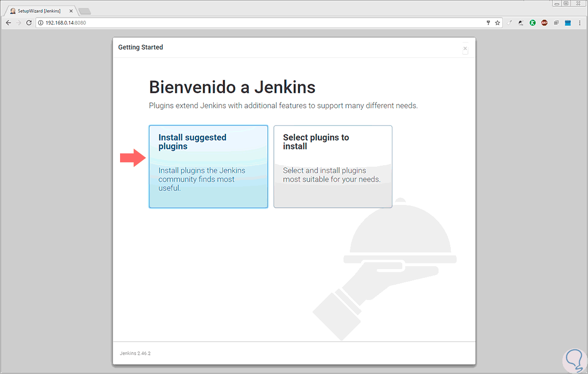The image size is (588, 374).
Task: Open the Chrome three-dot menu
Action: coord(580,23)
